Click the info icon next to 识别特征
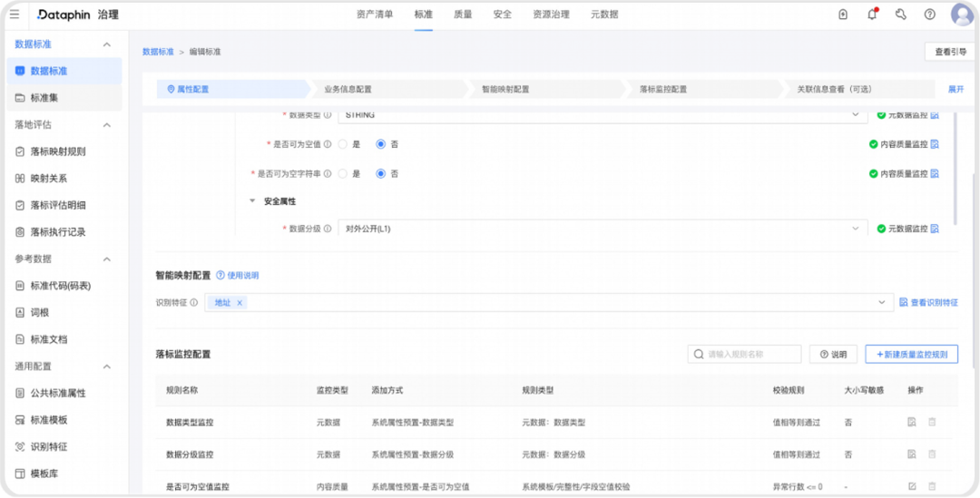This screenshot has width=980, height=498. [x=194, y=302]
